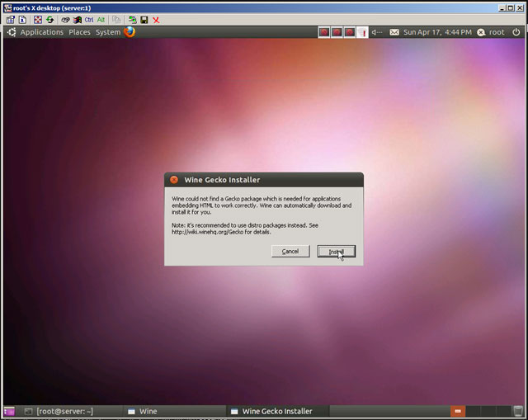528x420 pixels.
Task: Toggle Ctrl key in VNC toolbar
Action: (x=89, y=20)
